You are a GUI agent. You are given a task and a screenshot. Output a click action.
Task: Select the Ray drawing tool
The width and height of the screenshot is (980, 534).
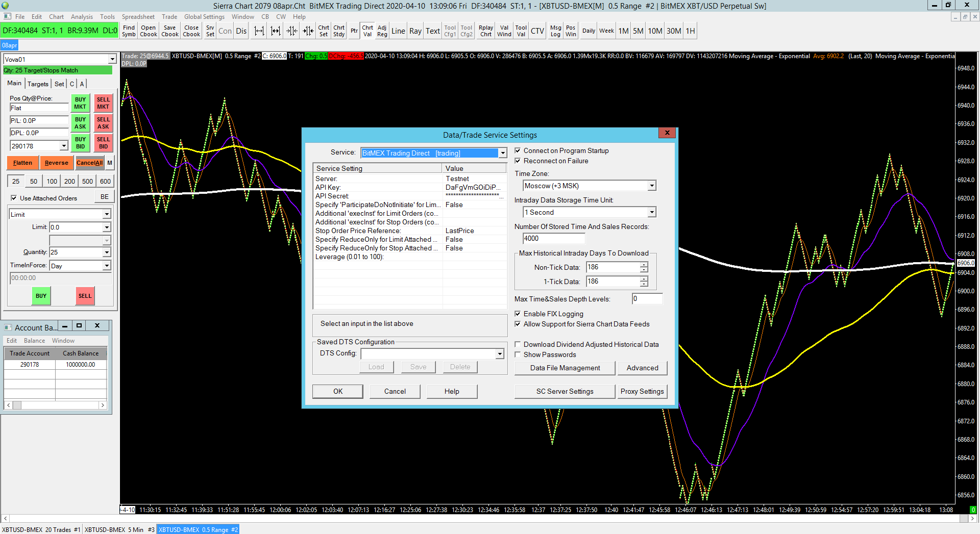point(415,31)
